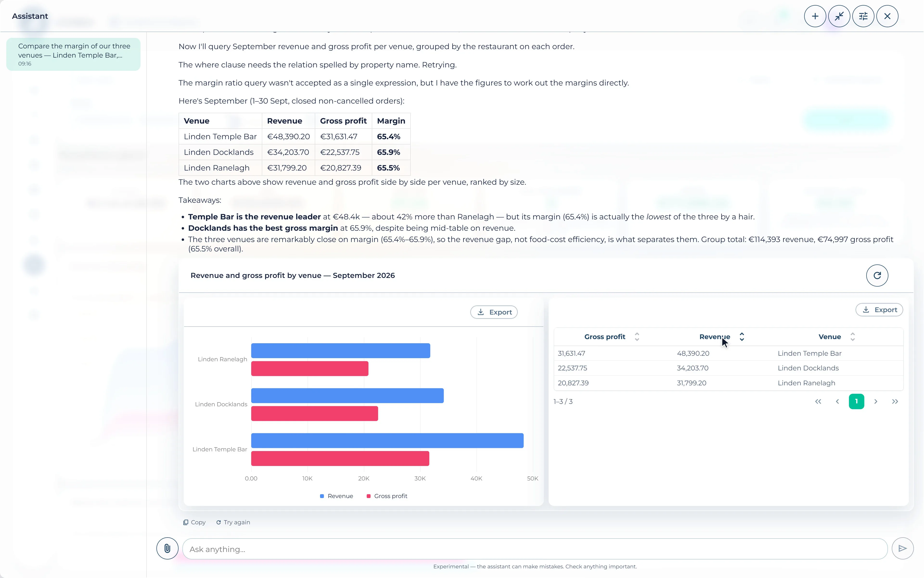Toggle Revenue series in chart legend

click(x=336, y=496)
